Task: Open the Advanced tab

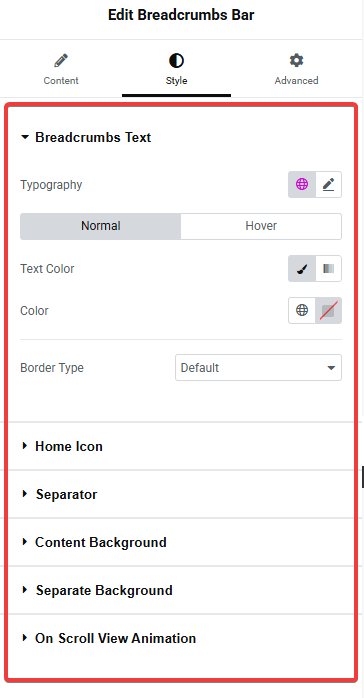Action: point(296,69)
